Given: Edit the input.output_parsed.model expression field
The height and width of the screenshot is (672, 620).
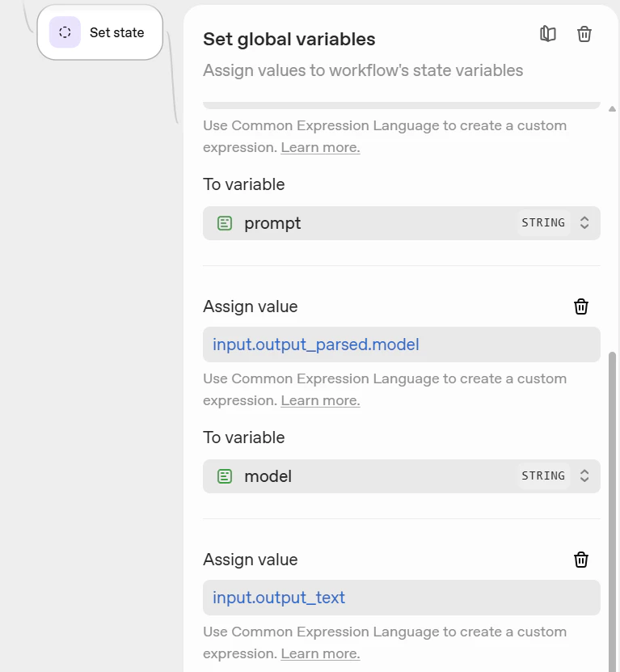Looking at the screenshot, I should [402, 344].
